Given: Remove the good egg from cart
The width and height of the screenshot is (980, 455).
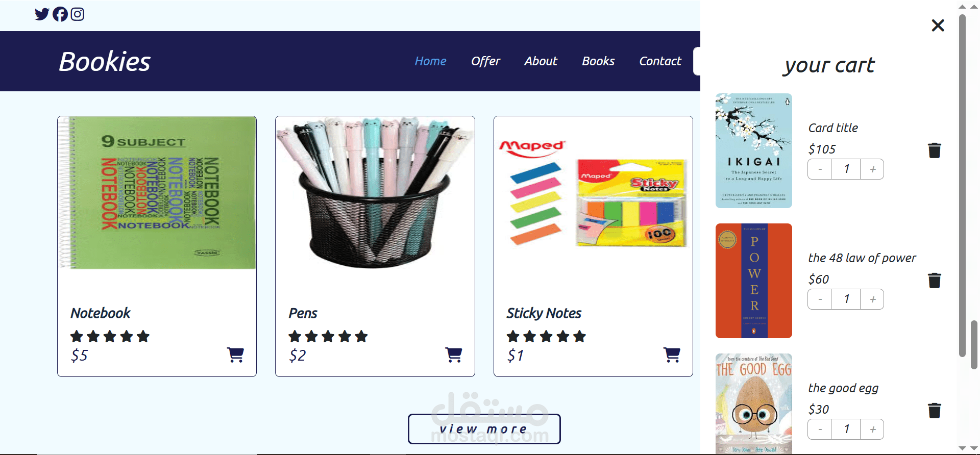Looking at the screenshot, I should click(x=935, y=411).
